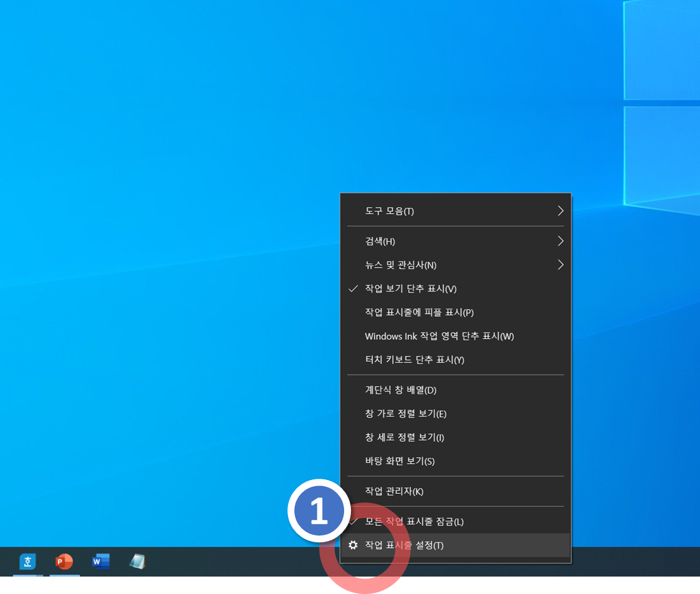Launch Word from the taskbar
Screen dimensions: 700x594
pos(101,562)
